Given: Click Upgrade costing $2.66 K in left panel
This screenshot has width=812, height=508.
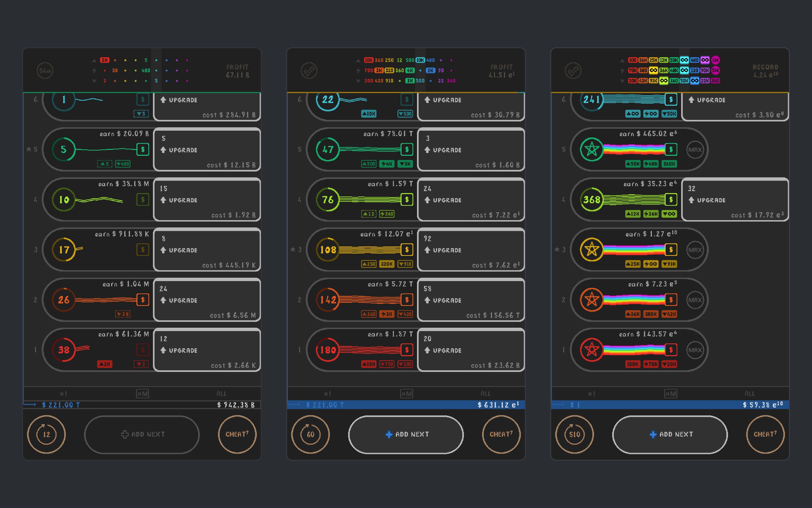Looking at the screenshot, I should (207, 350).
